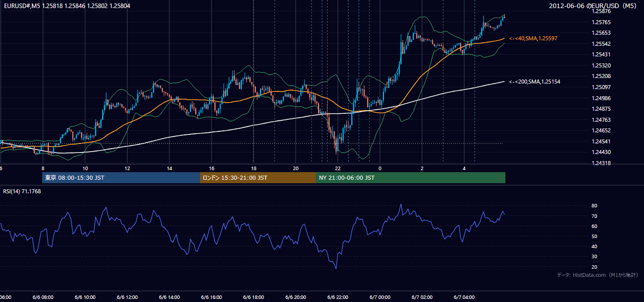Image resolution: width=644 pixels, height=302 pixels.
Task: Click RSI axis level 30
Action: 594,257
